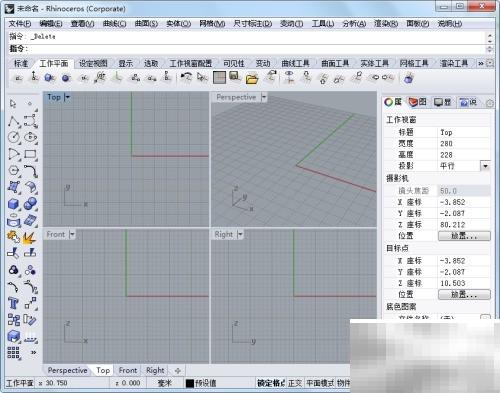500x393 pixels.
Task: Open the Front viewport title dropdown arrow
Action: click(x=73, y=235)
